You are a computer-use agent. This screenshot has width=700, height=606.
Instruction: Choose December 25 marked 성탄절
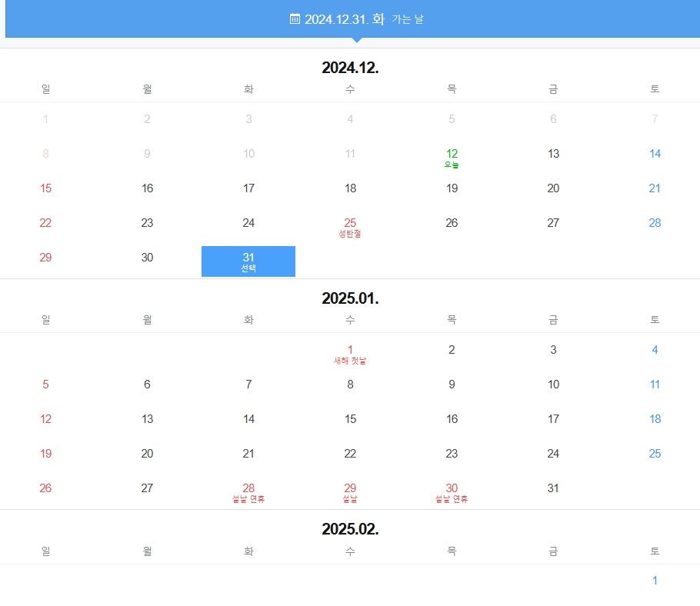(351, 227)
